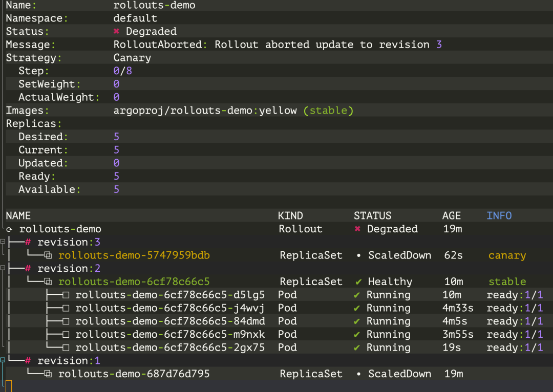Click the Running checkmark for pod 2gx75

point(357,348)
